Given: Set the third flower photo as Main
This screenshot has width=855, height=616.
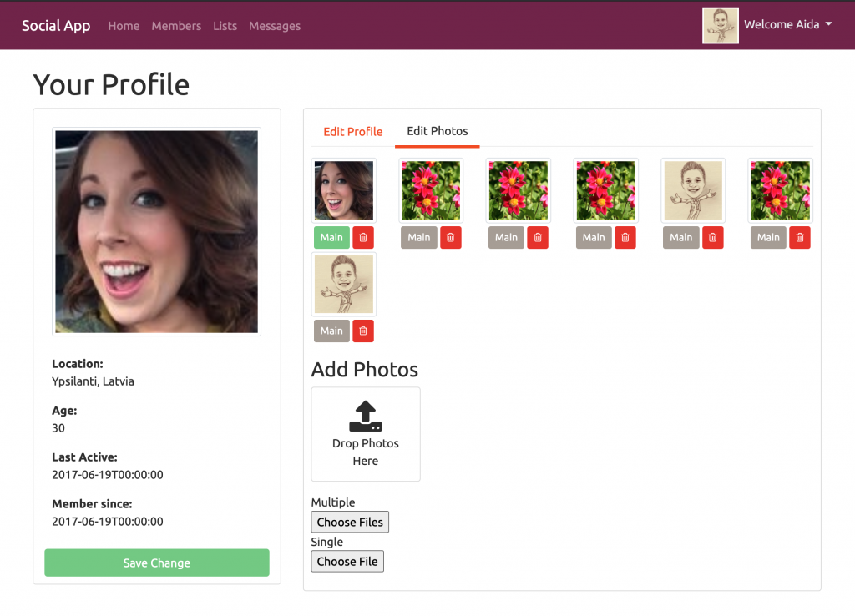Looking at the screenshot, I should [x=594, y=238].
